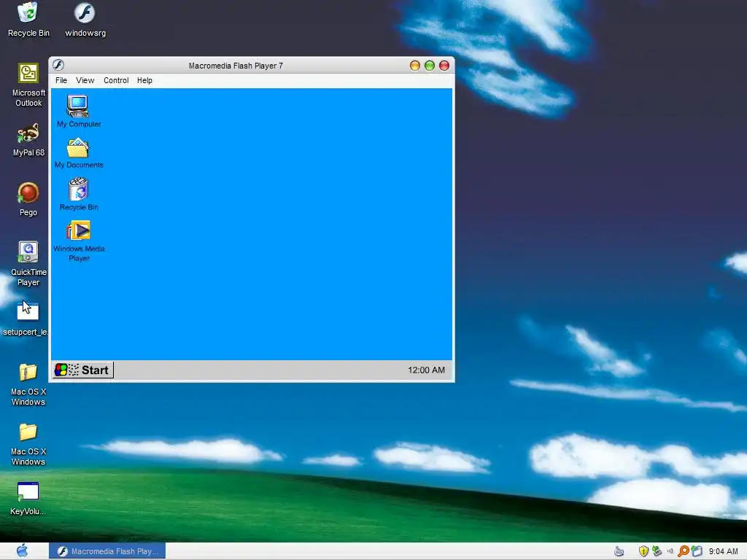Minimize Flash Player with orange button

415,66
